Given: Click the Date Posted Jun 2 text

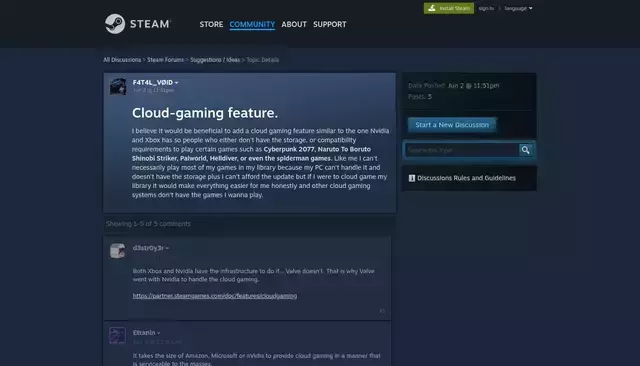Looking at the screenshot, I should [453, 86].
